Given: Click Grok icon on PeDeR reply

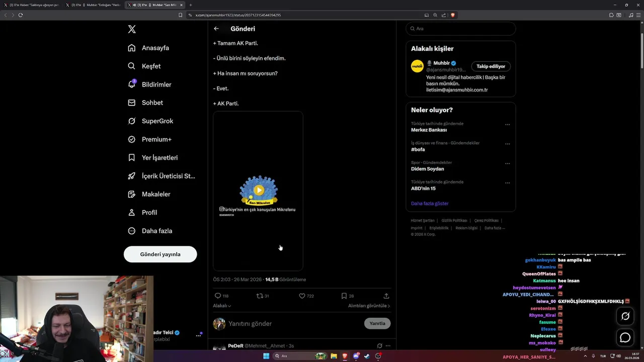Looking at the screenshot, I should click(379, 346).
